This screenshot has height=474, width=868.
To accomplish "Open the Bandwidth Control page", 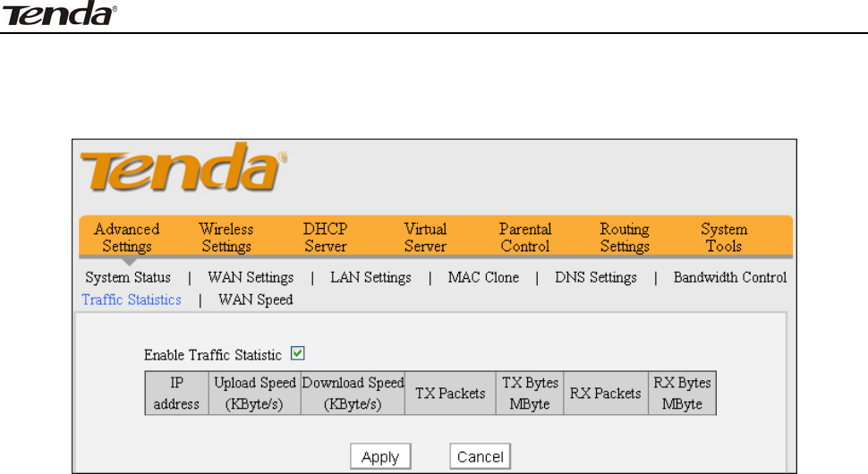I will click(730, 277).
